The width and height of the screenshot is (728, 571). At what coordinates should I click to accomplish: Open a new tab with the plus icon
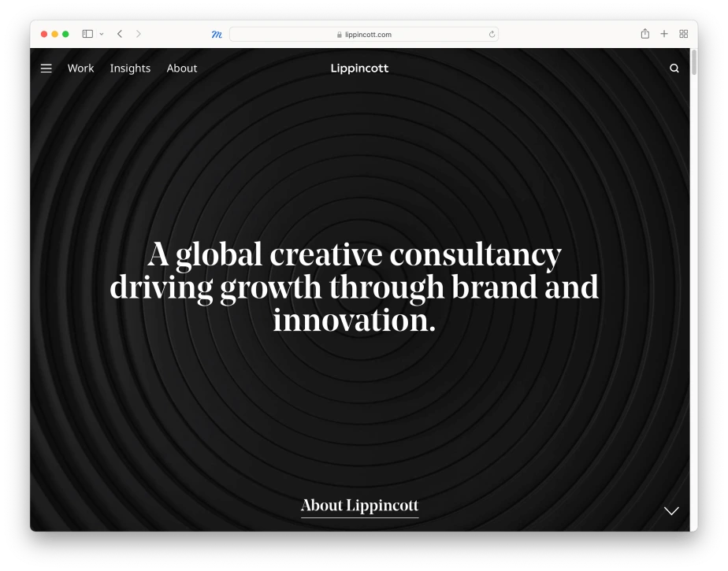pyautogui.click(x=663, y=34)
